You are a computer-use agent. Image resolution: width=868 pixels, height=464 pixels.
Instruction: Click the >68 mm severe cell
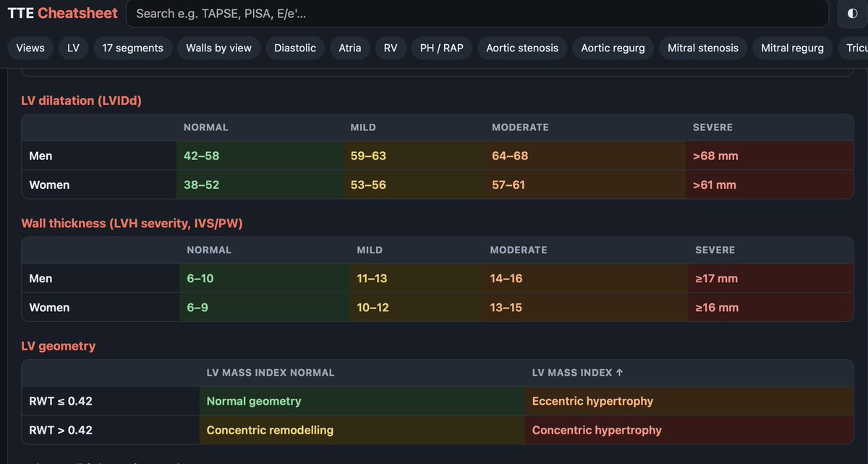tap(770, 156)
